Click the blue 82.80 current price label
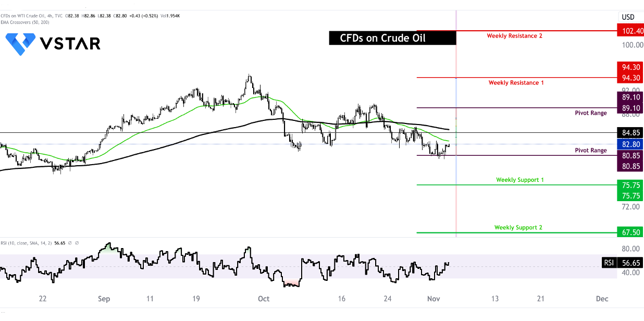This screenshot has width=644, height=321. coord(630,144)
